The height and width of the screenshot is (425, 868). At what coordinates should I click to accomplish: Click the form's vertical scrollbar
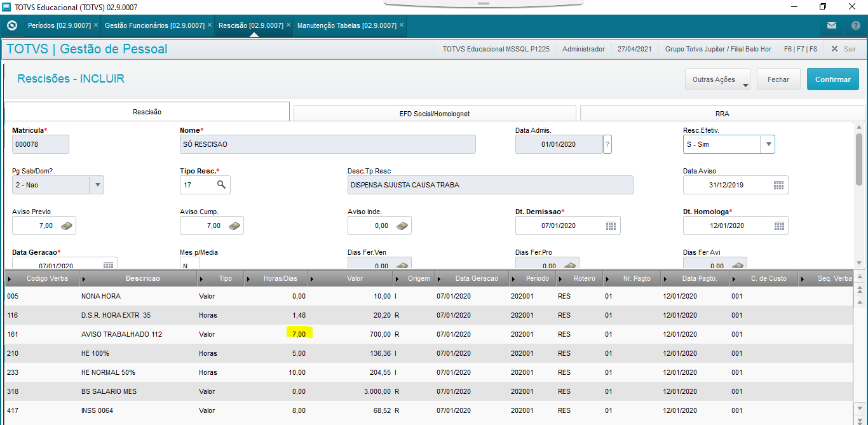tap(859, 158)
